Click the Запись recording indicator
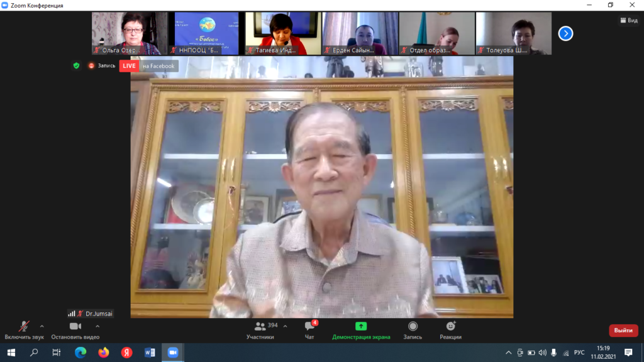This screenshot has height=362, width=644. (102, 65)
